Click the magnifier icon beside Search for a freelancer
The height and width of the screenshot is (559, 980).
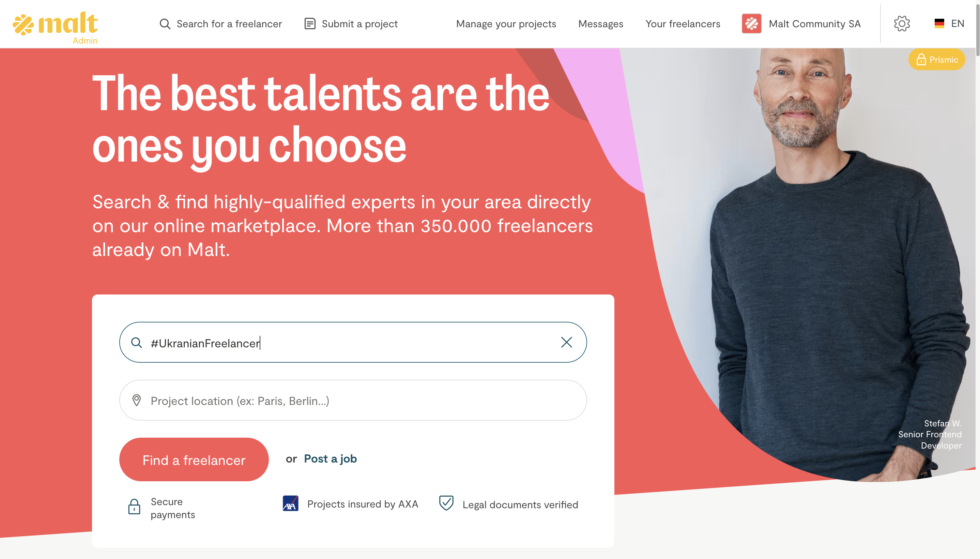(165, 24)
